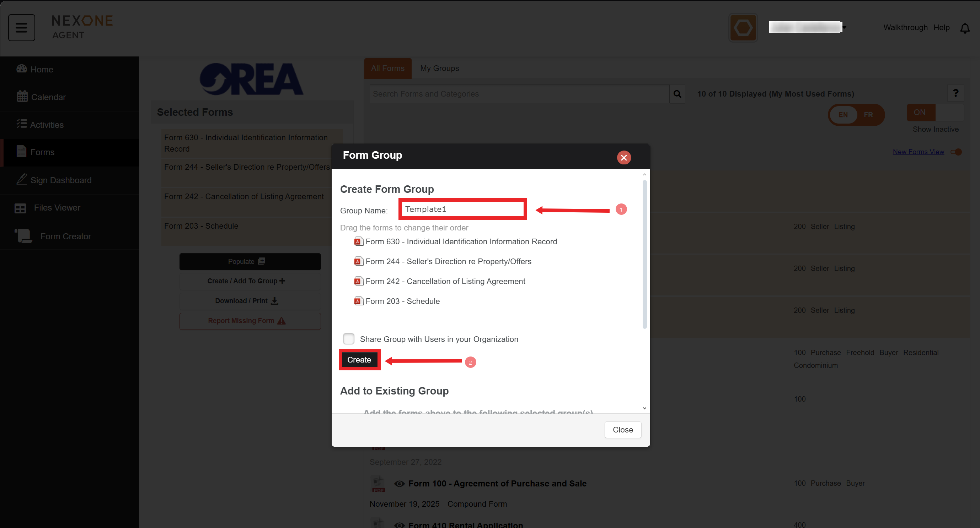This screenshot has width=980, height=528.
Task: Open Sign Dashboard in sidebar
Action: (60, 180)
